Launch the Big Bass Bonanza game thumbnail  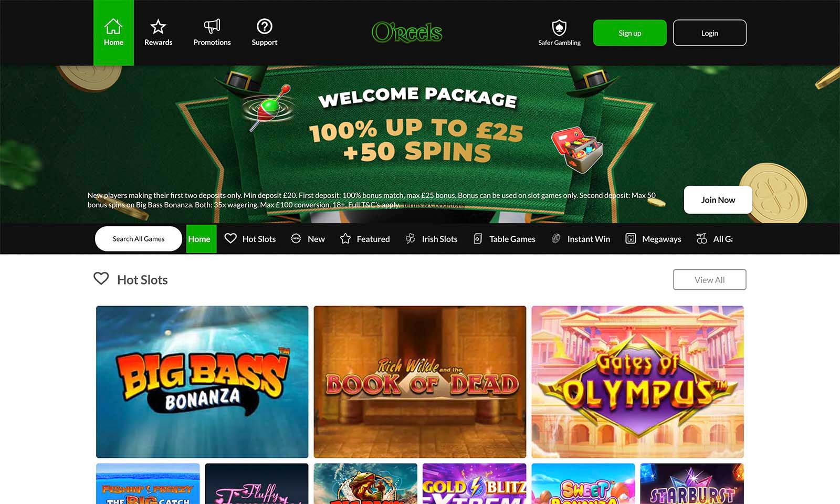[202, 382]
